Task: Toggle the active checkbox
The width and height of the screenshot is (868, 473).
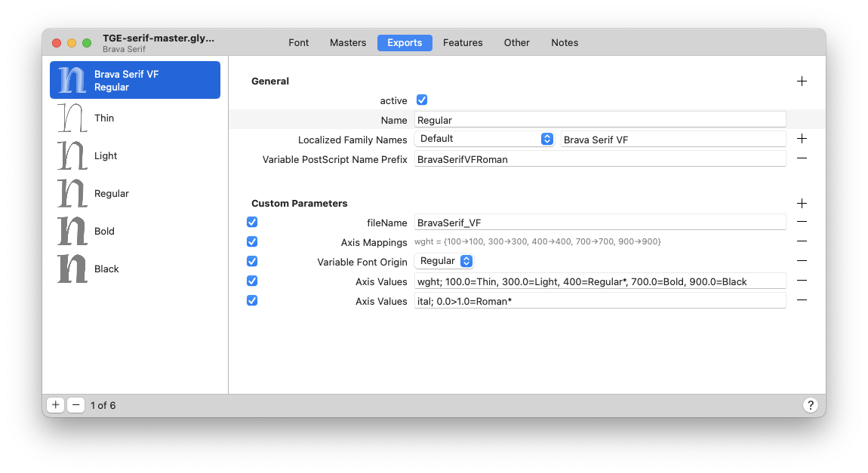Action: (422, 100)
